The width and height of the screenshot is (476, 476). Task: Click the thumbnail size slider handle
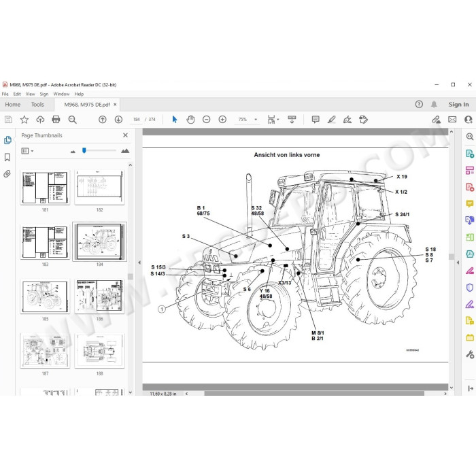pos(84,150)
